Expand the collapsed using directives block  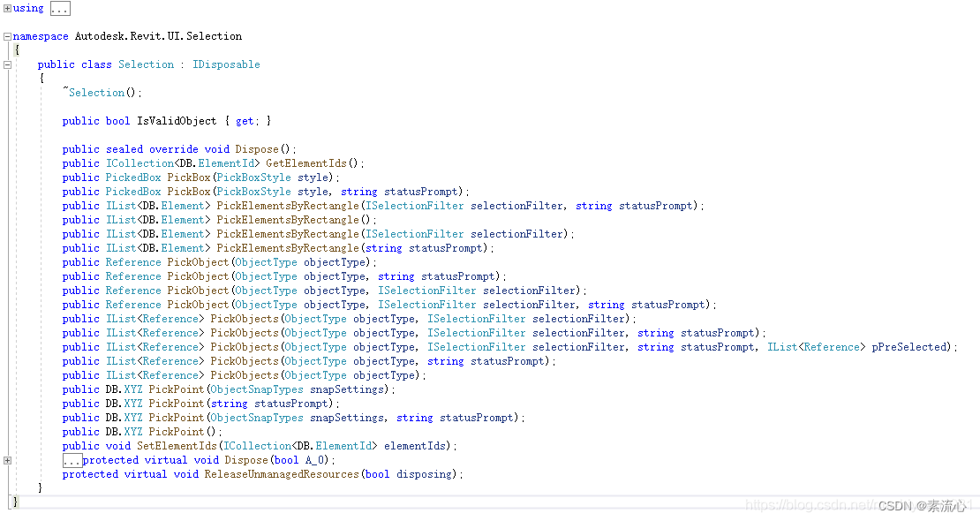coord(7,8)
